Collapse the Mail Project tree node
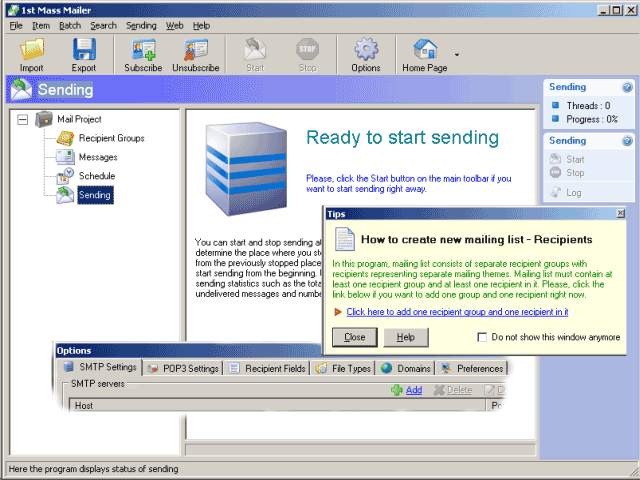 click(x=22, y=119)
